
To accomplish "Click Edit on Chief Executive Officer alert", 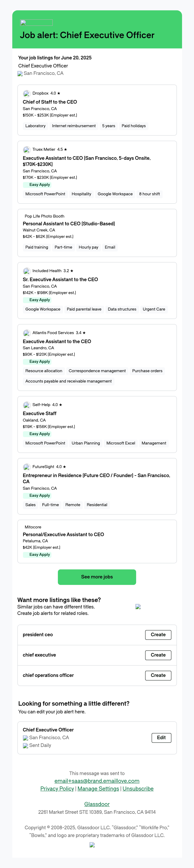I will [161, 738].
